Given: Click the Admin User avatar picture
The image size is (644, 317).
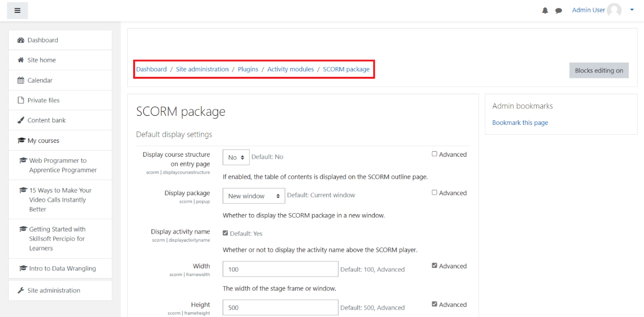Looking at the screenshot, I should coord(614,11).
